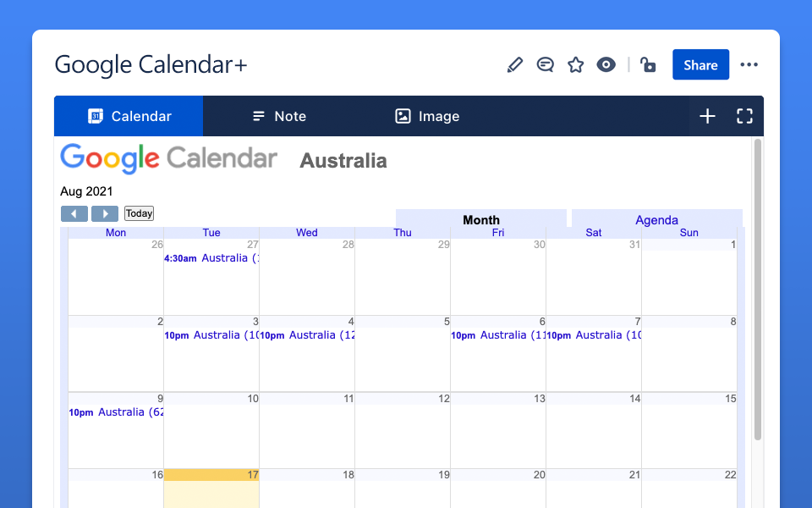Screen dimensions: 812x508
Task: Click the Mon column header
Action: point(116,233)
